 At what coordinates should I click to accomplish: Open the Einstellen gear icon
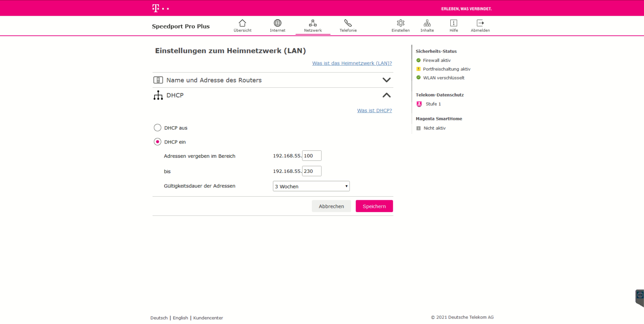coord(400,23)
